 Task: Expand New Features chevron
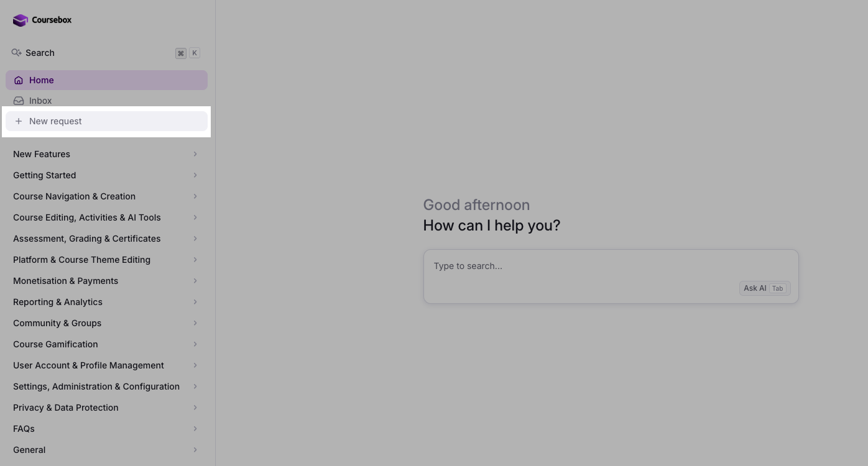click(195, 154)
